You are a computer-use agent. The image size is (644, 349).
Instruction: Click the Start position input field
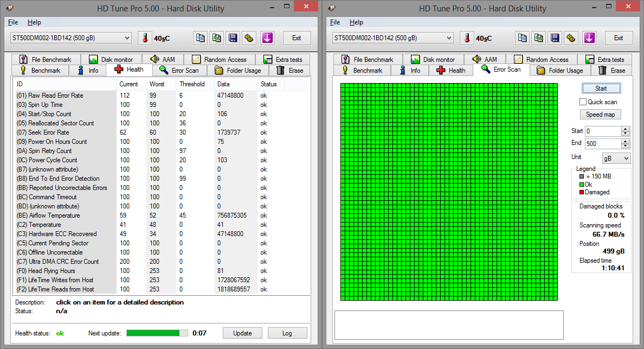(603, 131)
